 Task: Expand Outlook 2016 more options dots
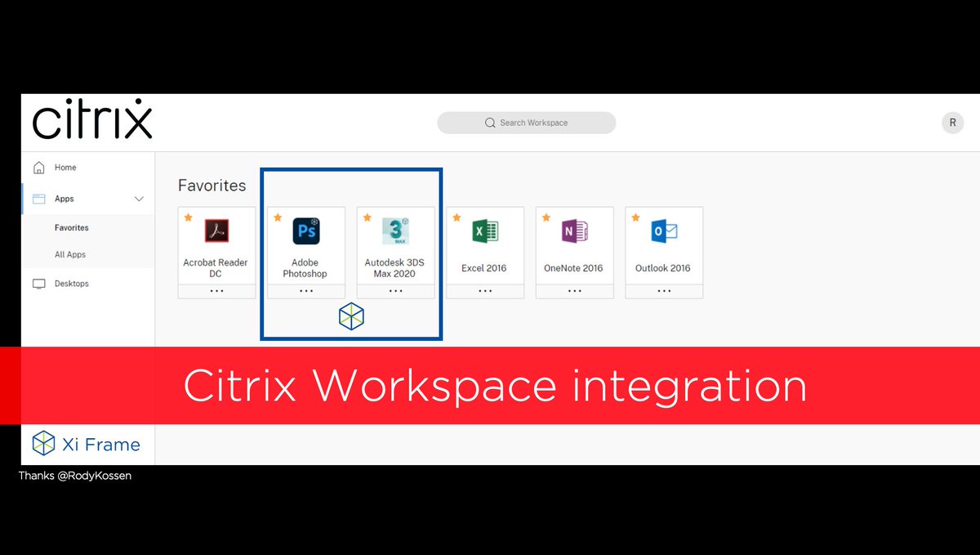coord(664,291)
